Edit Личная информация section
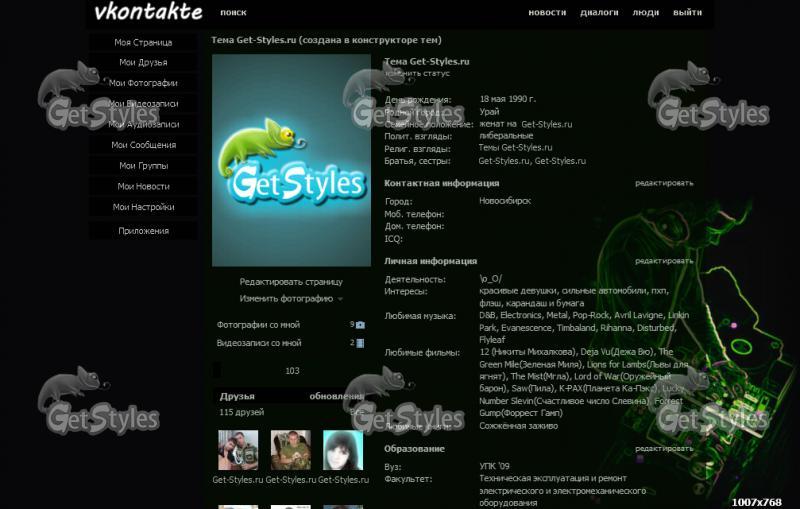 click(x=664, y=261)
